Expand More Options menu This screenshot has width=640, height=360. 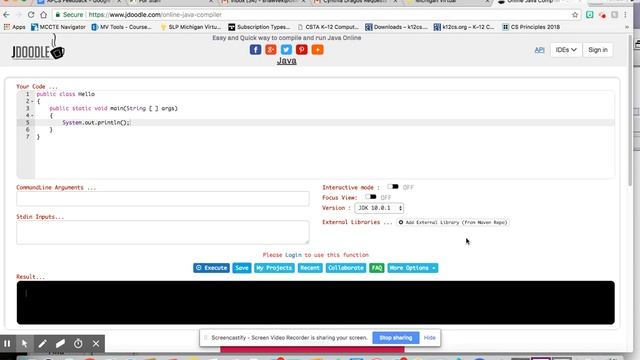click(413, 268)
